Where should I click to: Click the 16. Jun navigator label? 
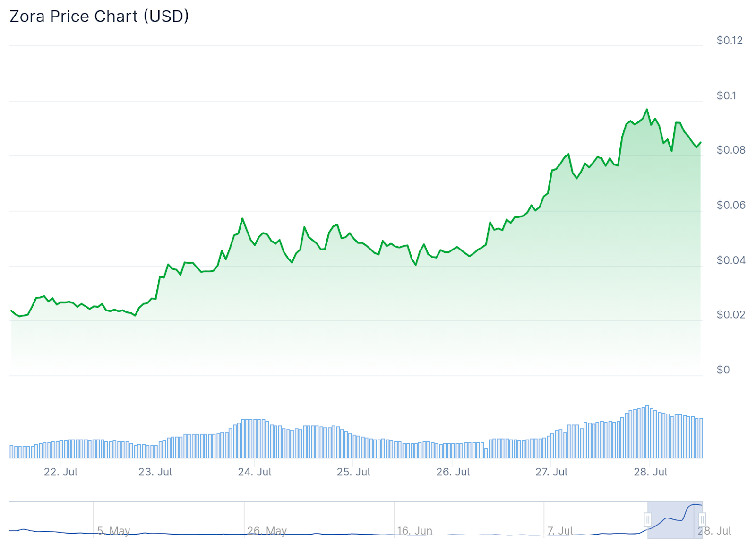[x=414, y=531]
